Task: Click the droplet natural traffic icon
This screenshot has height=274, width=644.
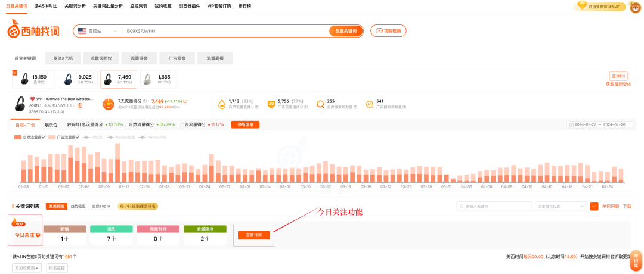Action: point(222,104)
